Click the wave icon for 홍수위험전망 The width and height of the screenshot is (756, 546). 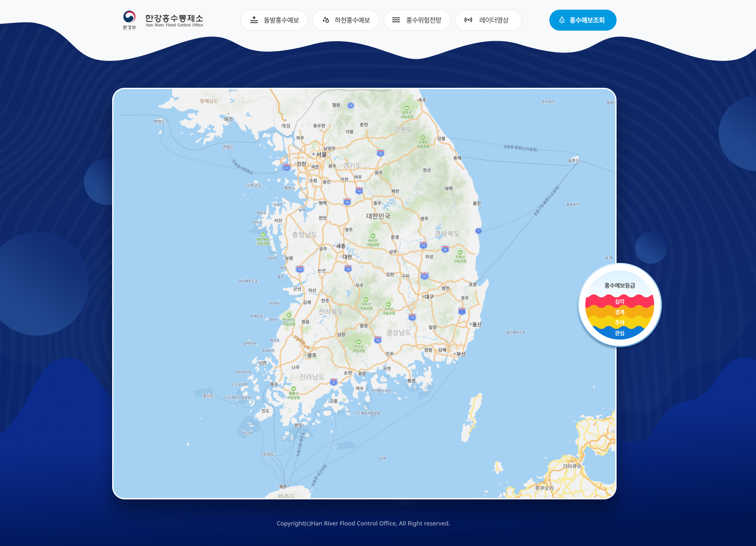point(396,20)
